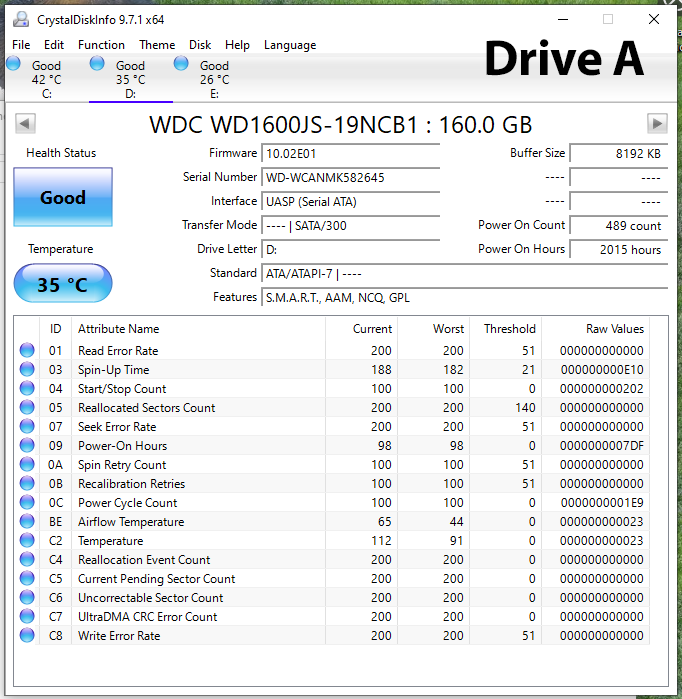Click status orb of Airflow Temperature row
Image resolution: width=682 pixels, height=699 pixels.
(27, 522)
